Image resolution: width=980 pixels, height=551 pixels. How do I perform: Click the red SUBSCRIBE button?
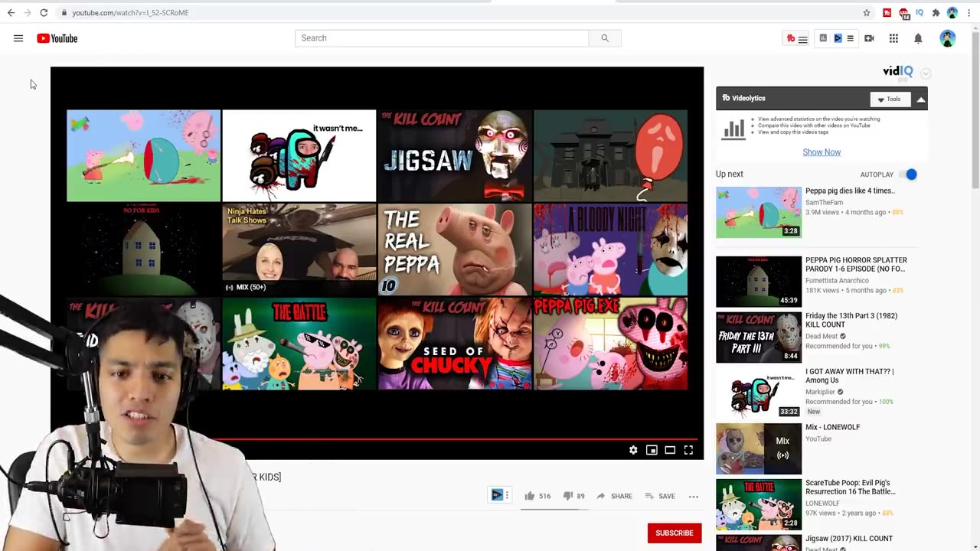(x=675, y=533)
